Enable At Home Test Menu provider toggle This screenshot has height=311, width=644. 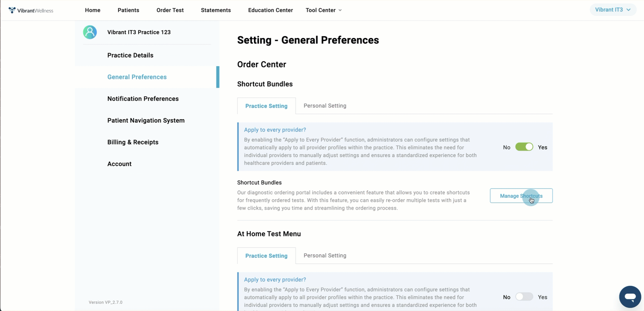pos(524,297)
